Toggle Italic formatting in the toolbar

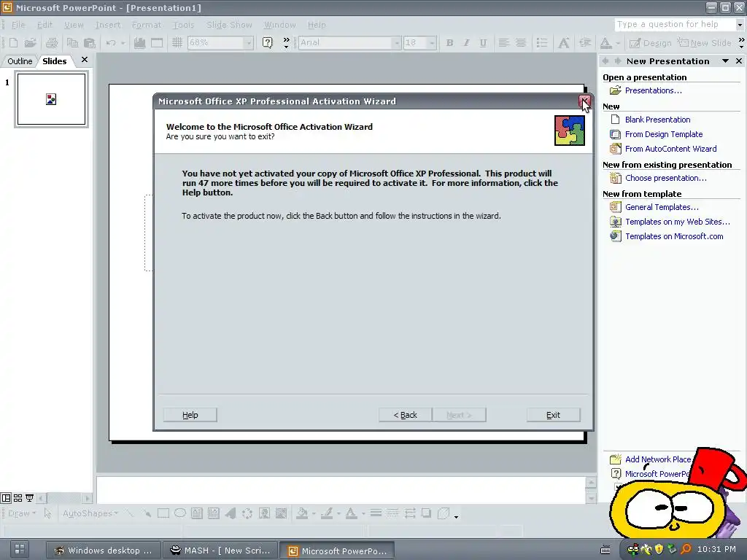click(x=466, y=43)
